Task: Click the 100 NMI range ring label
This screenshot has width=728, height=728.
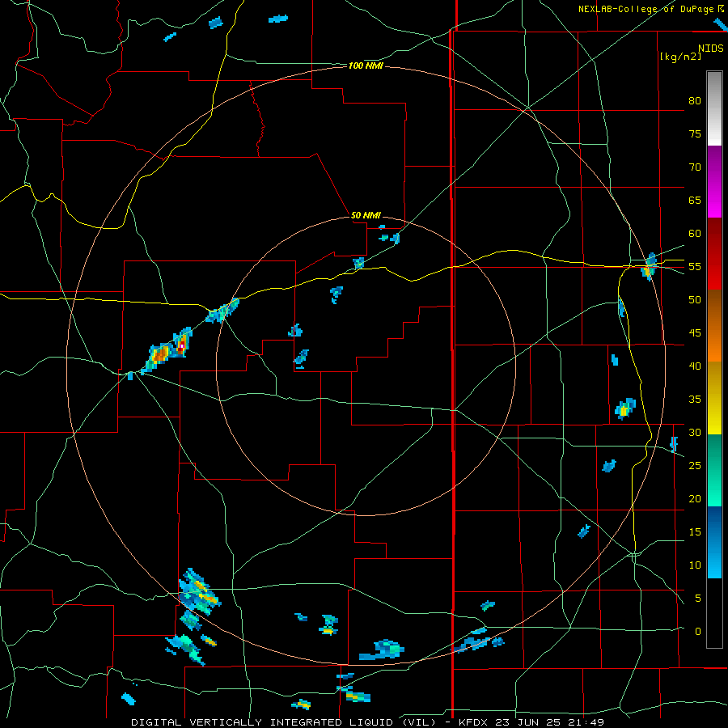Action: [366, 66]
